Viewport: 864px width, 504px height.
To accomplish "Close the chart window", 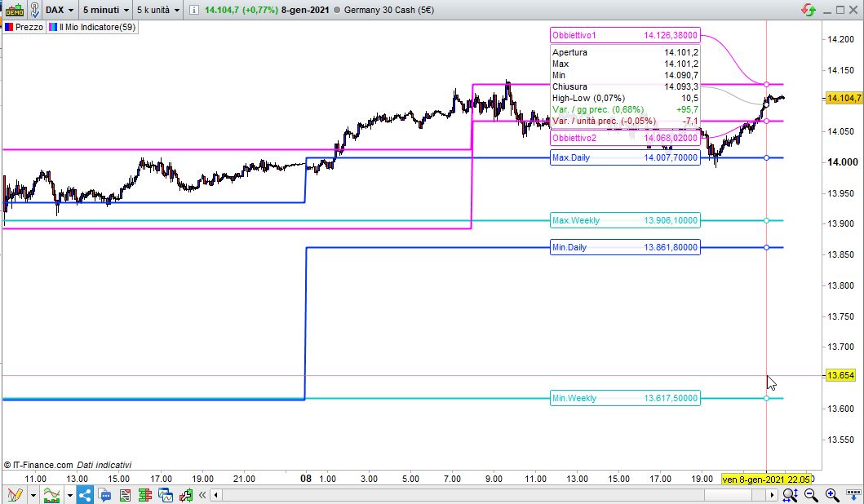I will 853,10.
